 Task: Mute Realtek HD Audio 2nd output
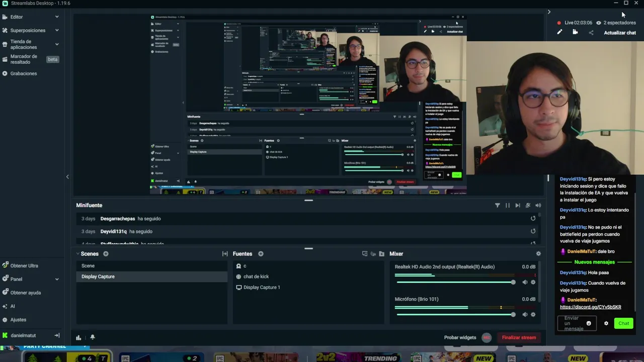click(x=525, y=282)
